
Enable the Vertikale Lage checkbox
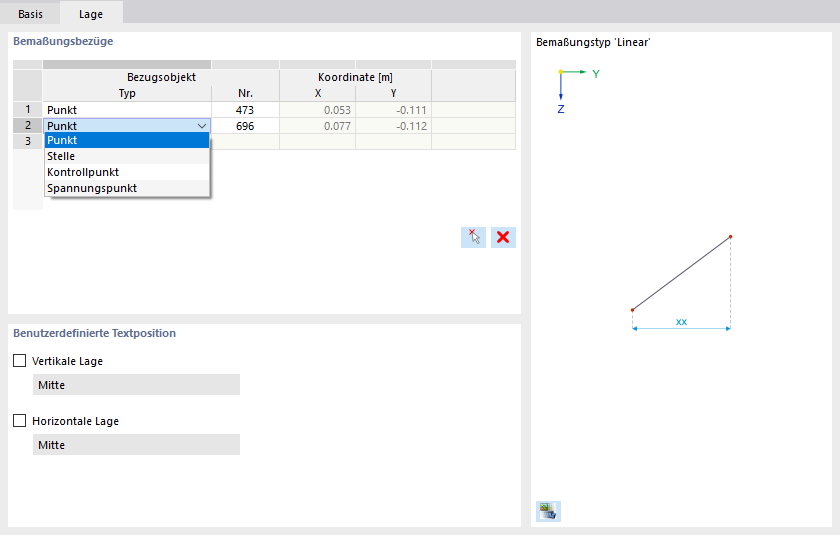coord(19,361)
